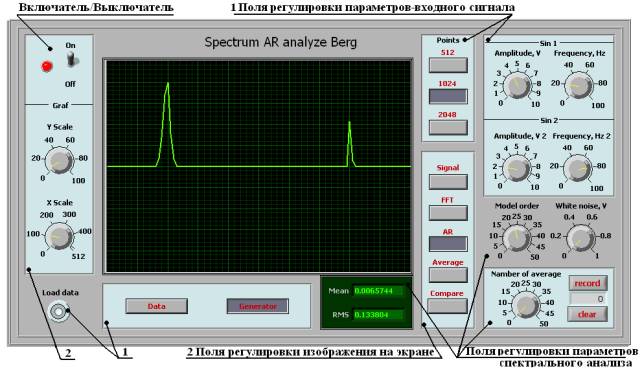
Task: Click the Sin 1 Amplitude knob
Action: tap(517, 85)
